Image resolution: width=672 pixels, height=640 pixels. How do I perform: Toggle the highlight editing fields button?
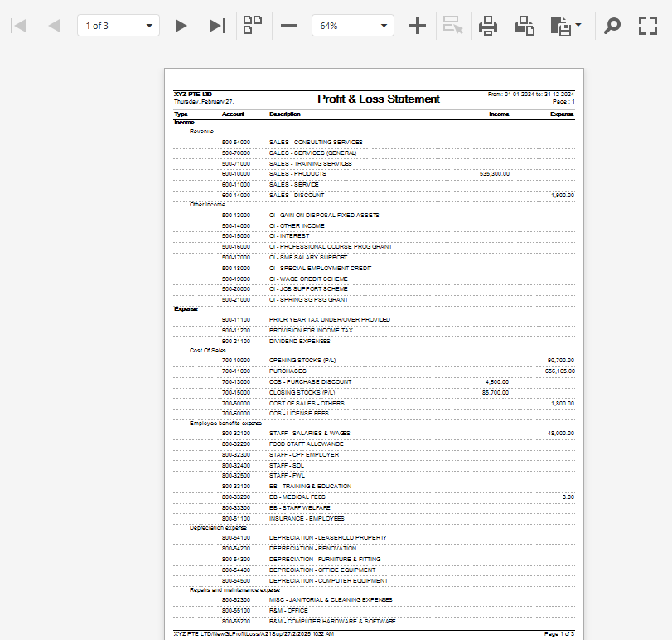452,26
